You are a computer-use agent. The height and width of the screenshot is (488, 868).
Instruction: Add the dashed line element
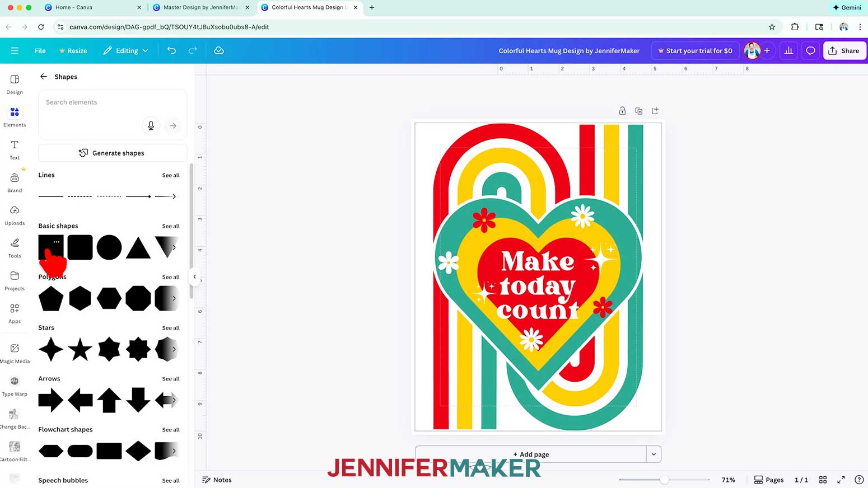coord(80,196)
